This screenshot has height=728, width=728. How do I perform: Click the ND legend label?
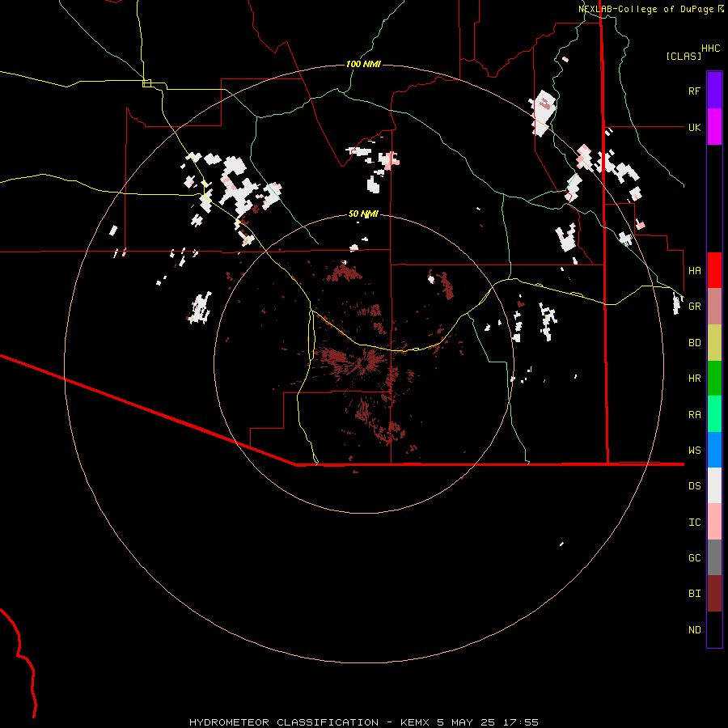click(x=694, y=630)
